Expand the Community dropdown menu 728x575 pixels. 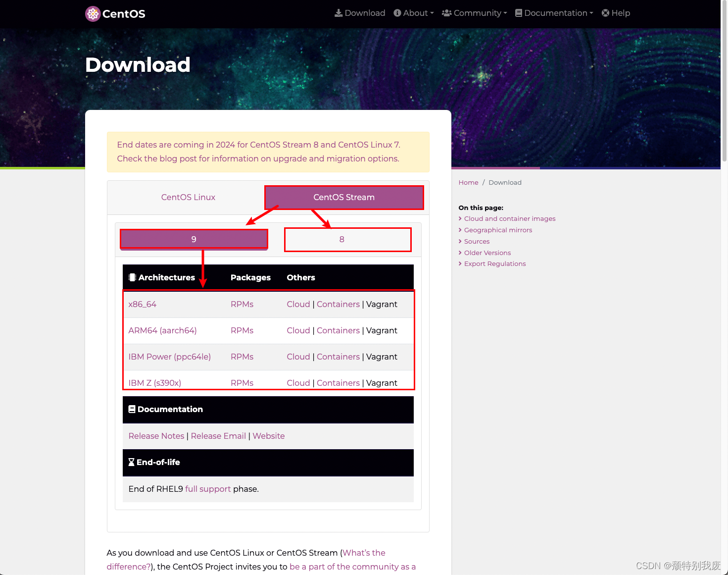point(475,13)
